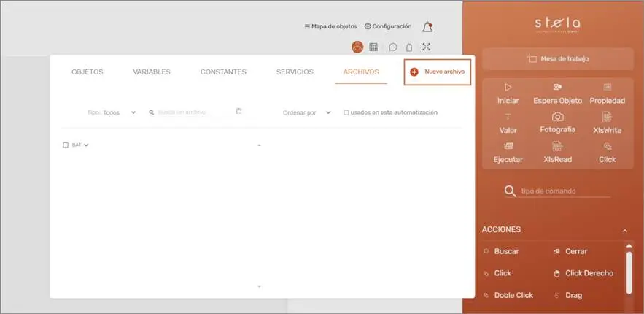Check the BAT group checkbox
Image resolution: width=644 pixels, height=314 pixels.
click(x=66, y=145)
